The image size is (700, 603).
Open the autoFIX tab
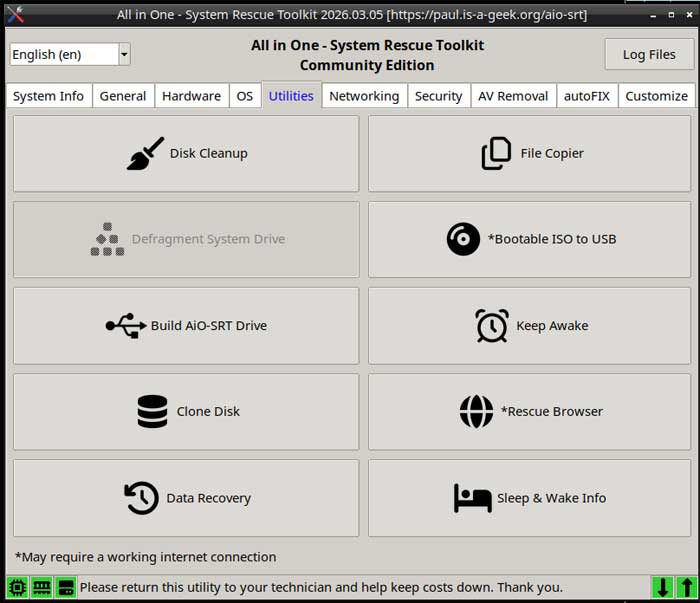pyautogui.click(x=586, y=96)
